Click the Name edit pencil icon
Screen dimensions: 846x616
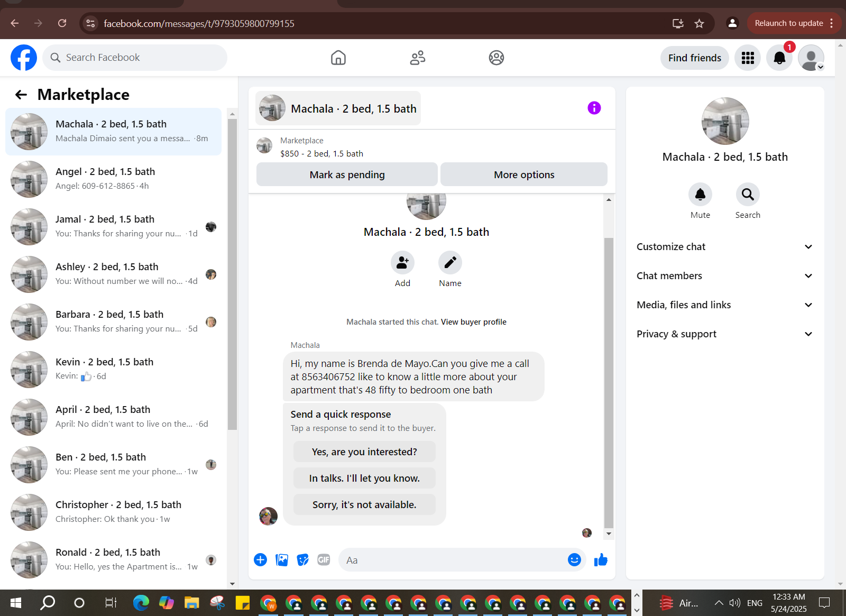450,263
